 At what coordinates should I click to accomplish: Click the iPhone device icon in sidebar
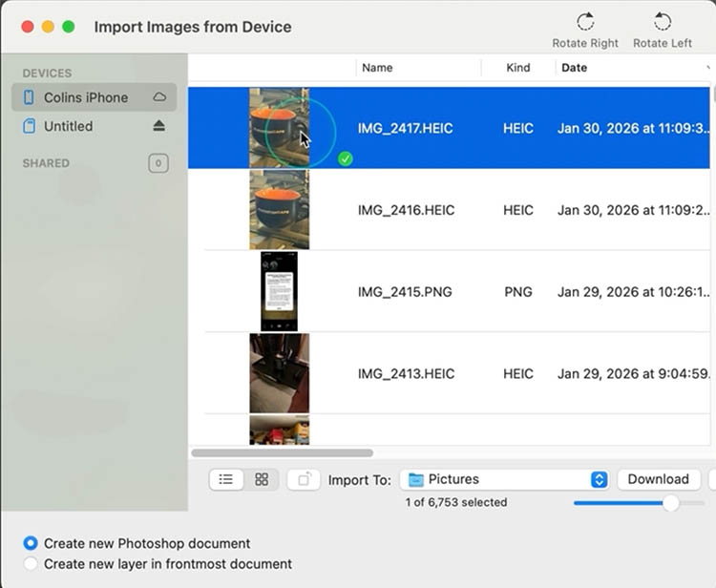coord(29,97)
